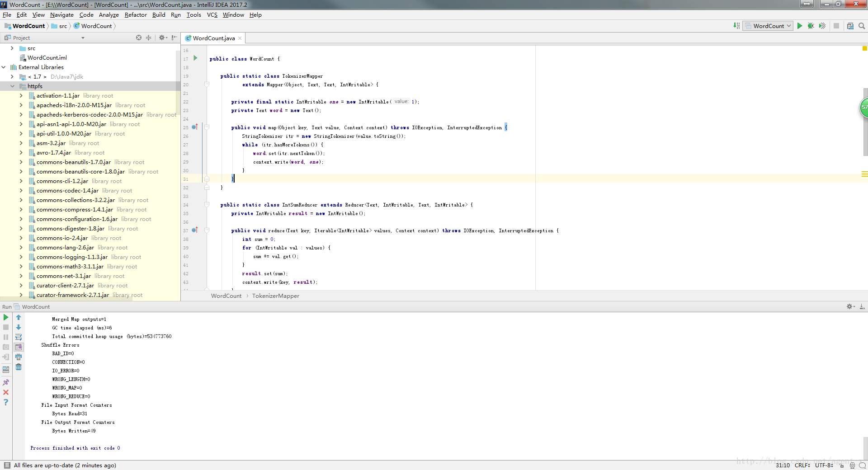The height and width of the screenshot is (470, 868).
Task: Collapse all nodes in Project panel
Action: point(148,38)
